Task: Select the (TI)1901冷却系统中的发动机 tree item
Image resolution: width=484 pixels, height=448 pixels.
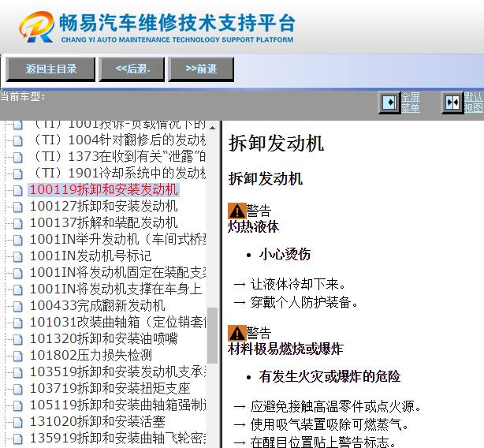Action: click(x=118, y=173)
